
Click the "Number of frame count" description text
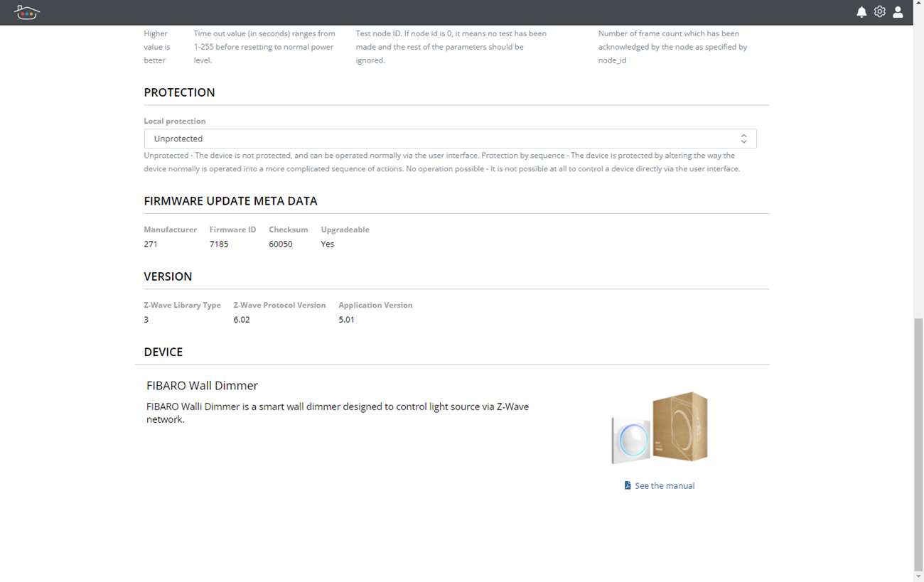coord(672,47)
